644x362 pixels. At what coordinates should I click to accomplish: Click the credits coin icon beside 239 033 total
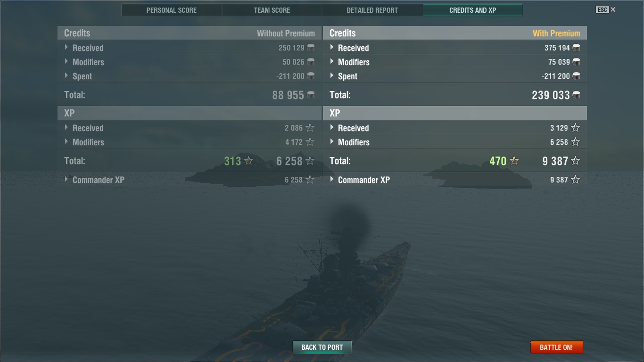(576, 95)
